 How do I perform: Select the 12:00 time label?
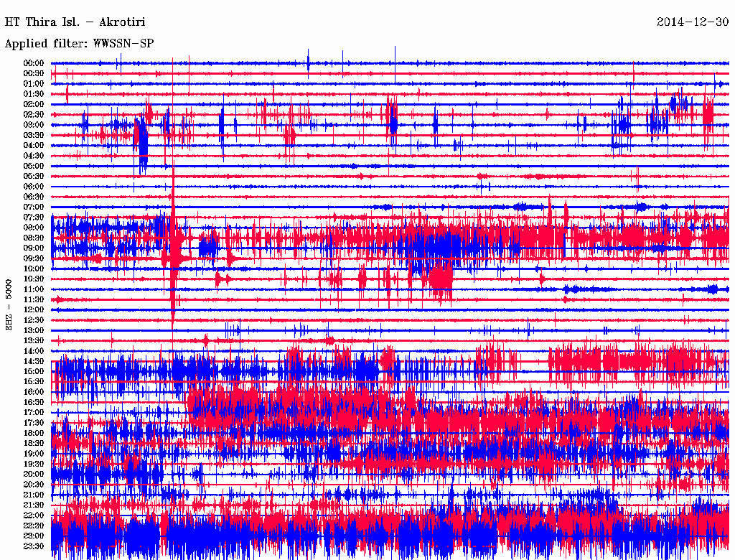click(x=34, y=310)
